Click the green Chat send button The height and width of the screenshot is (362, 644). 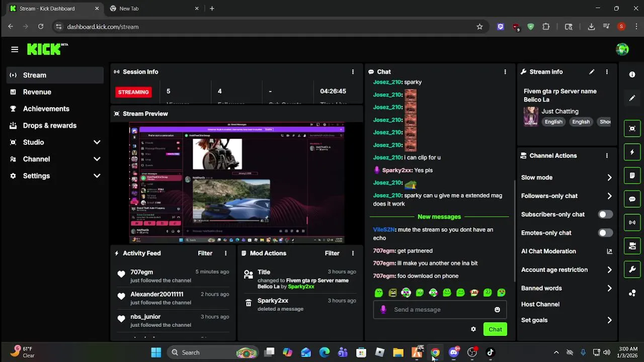495,329
